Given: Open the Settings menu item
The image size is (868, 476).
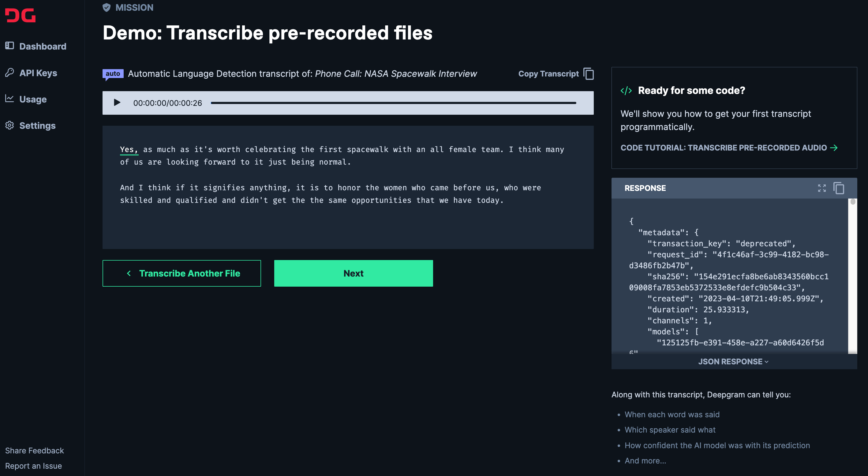Looking at the screenshot, I should (37, 126).
